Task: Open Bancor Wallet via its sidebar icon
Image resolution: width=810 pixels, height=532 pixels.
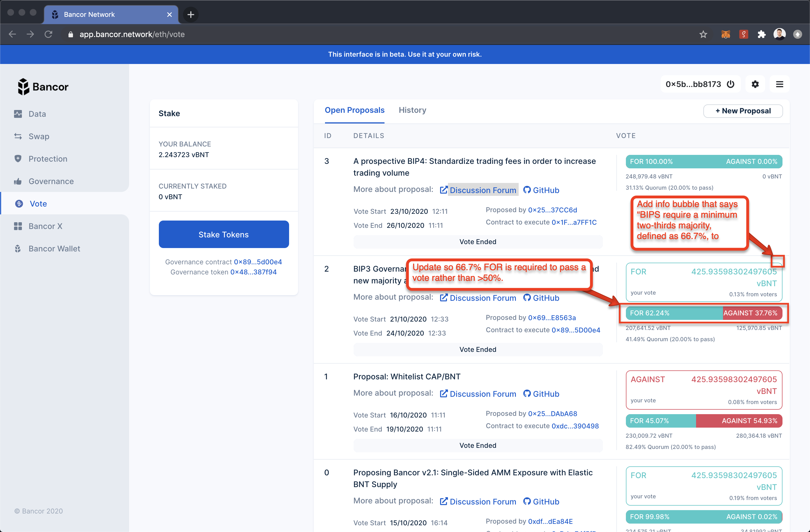Action: point(18,248)
